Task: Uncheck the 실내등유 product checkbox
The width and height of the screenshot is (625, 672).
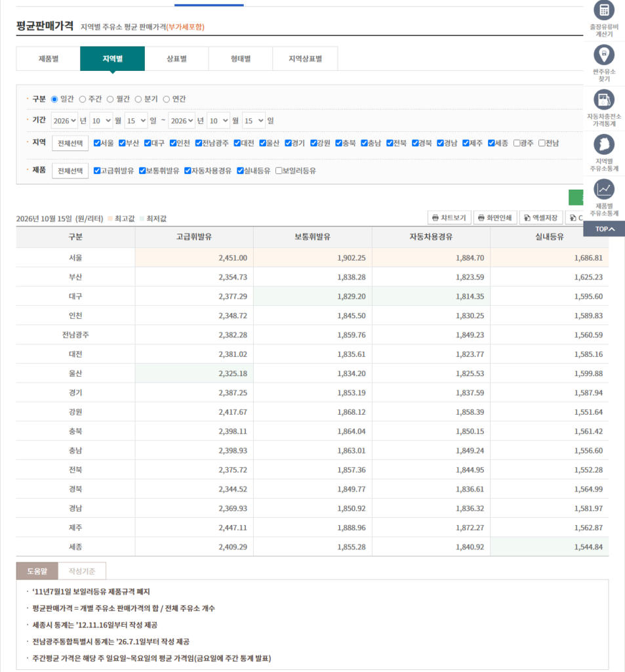Action: 240,171
